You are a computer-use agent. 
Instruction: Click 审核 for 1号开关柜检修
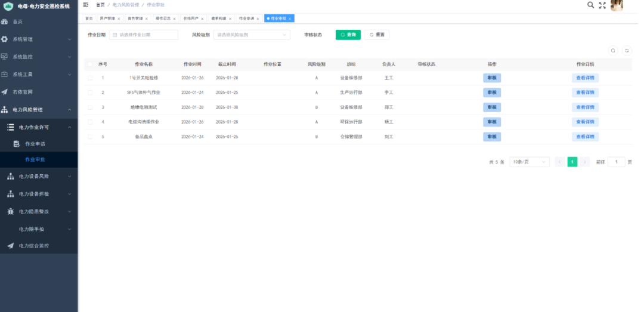[x=491, y=78]
